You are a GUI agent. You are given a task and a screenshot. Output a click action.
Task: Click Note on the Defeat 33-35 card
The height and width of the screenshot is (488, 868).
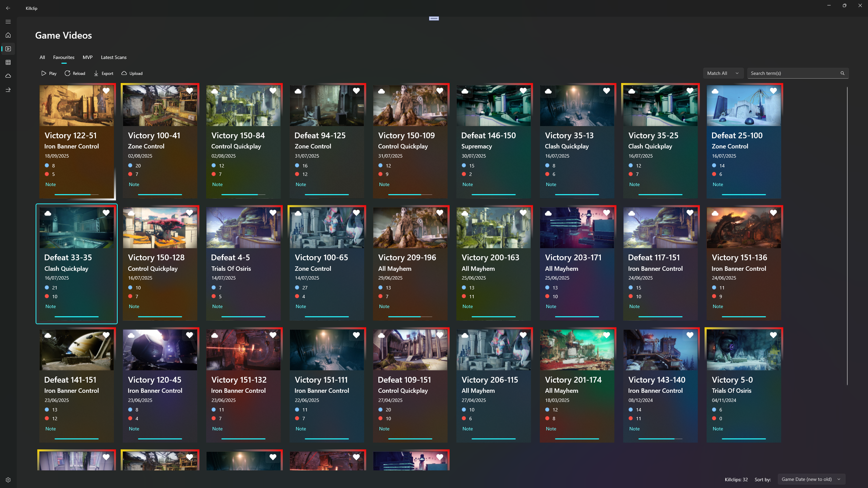pyautogui.click(x=50, y=306)
